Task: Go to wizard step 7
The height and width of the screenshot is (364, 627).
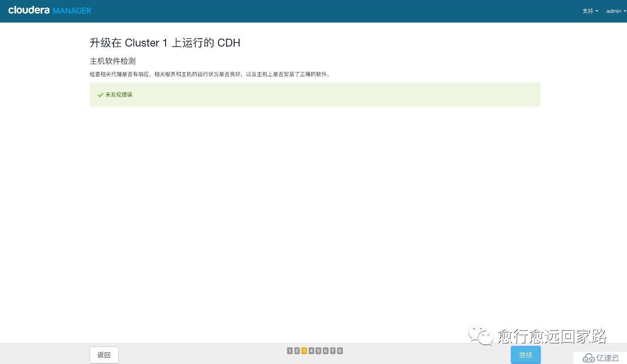Action: pyautogui.click(x=333, y=351)
